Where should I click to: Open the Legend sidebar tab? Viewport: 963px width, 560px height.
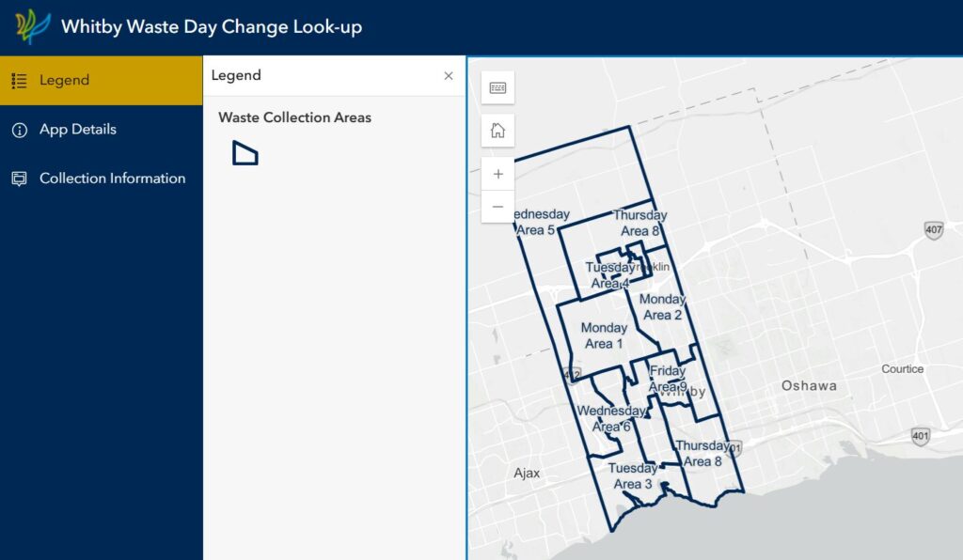point(101,81)
